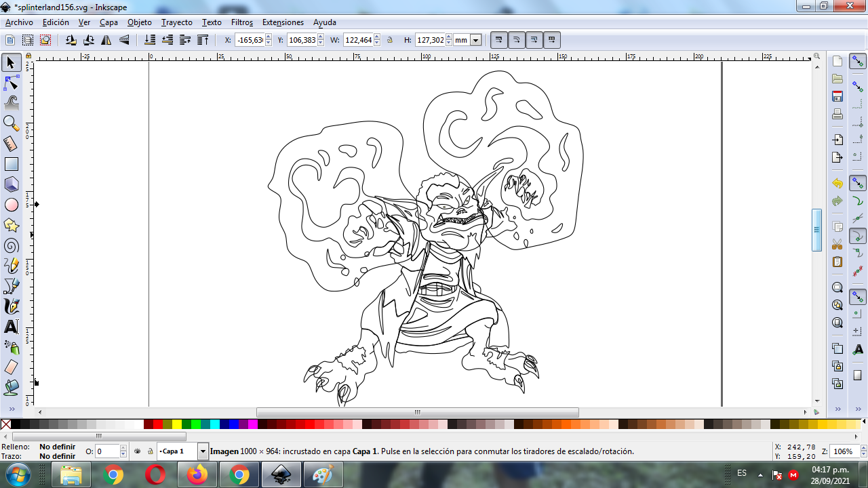Image resolution: width=868 pixels, height=488 pixels.
Task: Zoom to fit page icon
Action: point(837,323)
